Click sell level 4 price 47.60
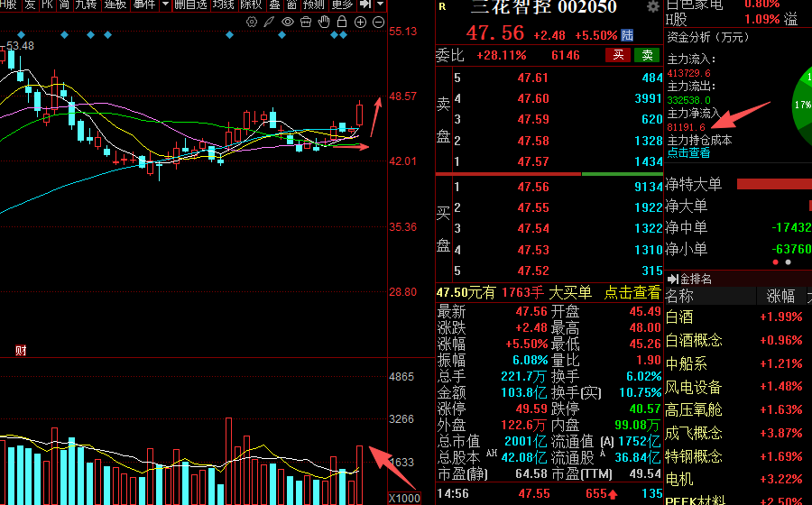The width and height of the screenshot is (812, 505). tap(532, 99)
